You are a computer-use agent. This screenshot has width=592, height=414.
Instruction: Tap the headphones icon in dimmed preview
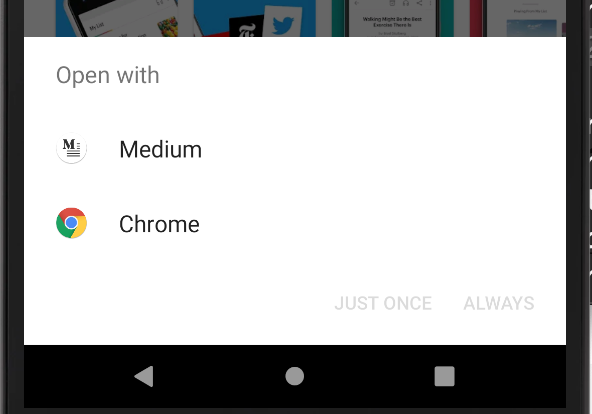(x=406, y=3)
